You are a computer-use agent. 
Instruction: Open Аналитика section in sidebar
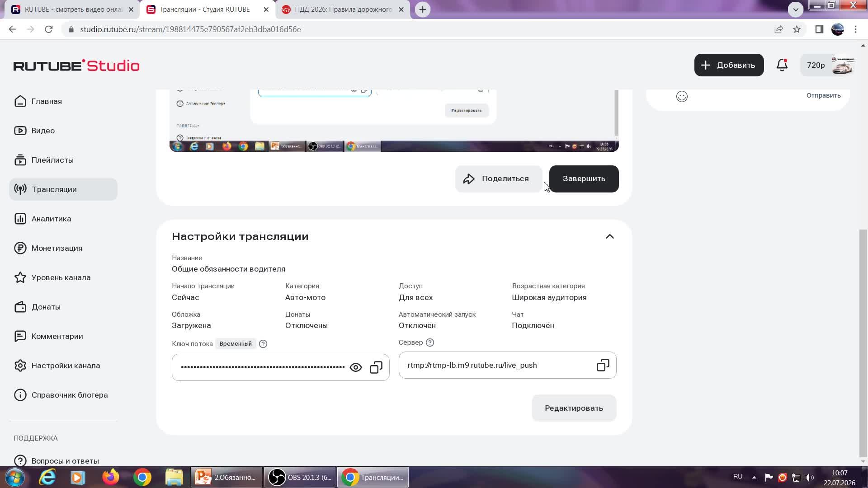63,219
